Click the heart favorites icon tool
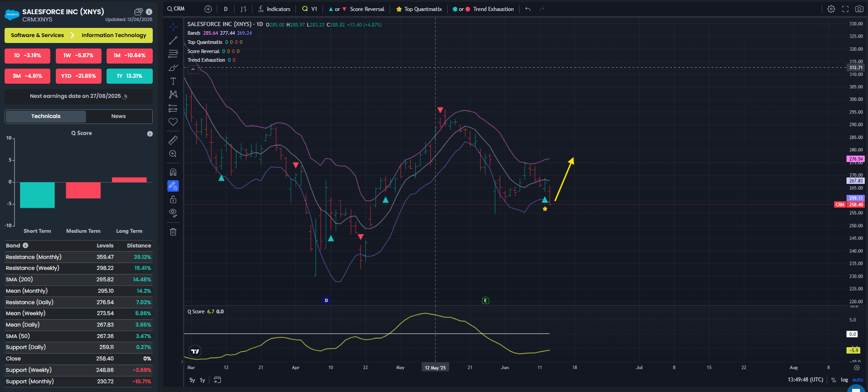This screenshot has height=392, width=868. pyautogui.click(x=173, y=122)
